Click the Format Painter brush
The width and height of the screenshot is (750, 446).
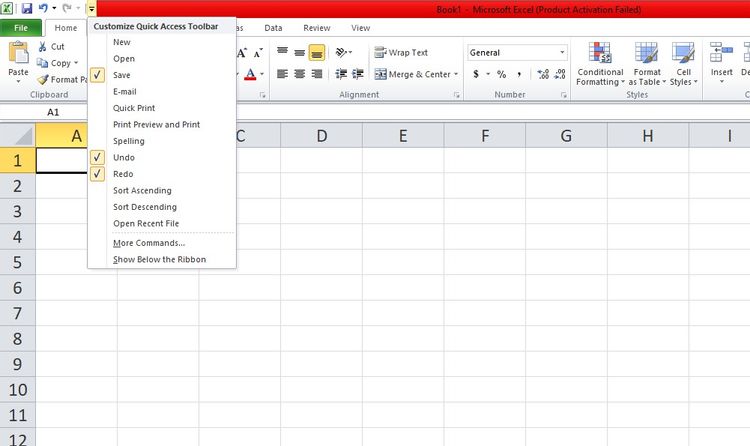43,79
